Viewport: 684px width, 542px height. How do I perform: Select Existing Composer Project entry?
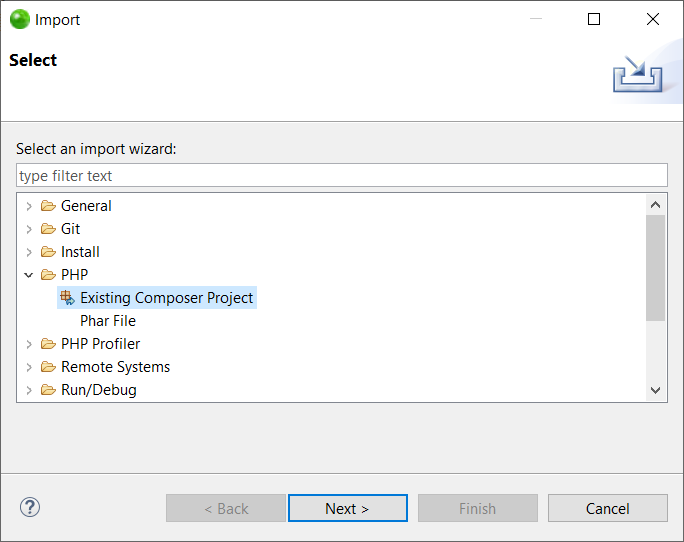click(x=166, y=298)
